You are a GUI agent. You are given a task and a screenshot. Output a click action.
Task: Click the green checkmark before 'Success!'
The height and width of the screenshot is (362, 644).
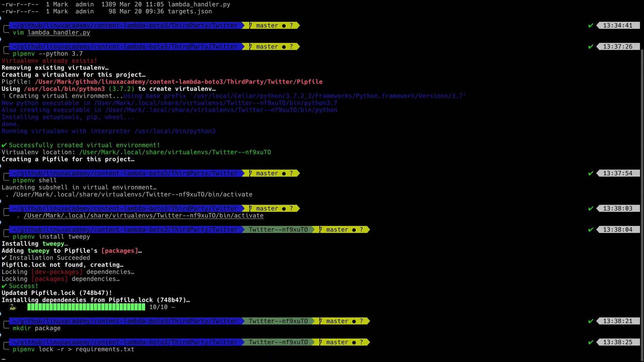[x=4, y=286]
